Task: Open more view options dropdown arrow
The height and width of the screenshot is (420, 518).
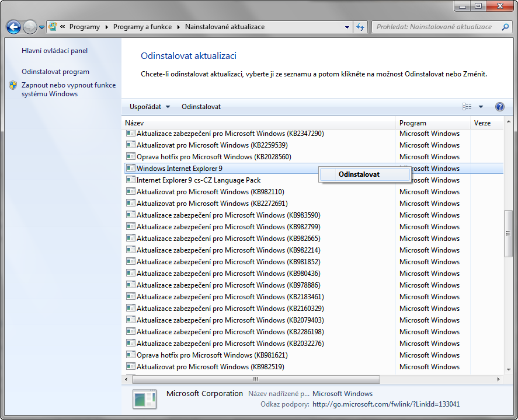Action: [x=481, y=107]
